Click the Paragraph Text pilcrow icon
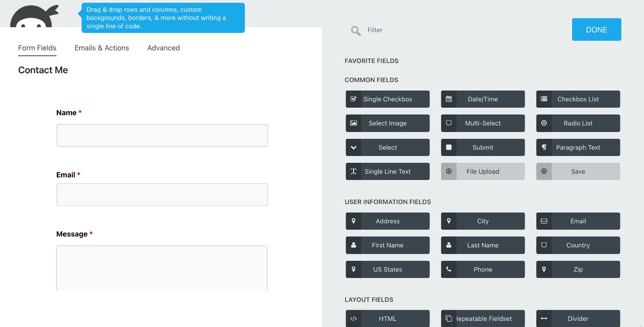 (544, 147)
